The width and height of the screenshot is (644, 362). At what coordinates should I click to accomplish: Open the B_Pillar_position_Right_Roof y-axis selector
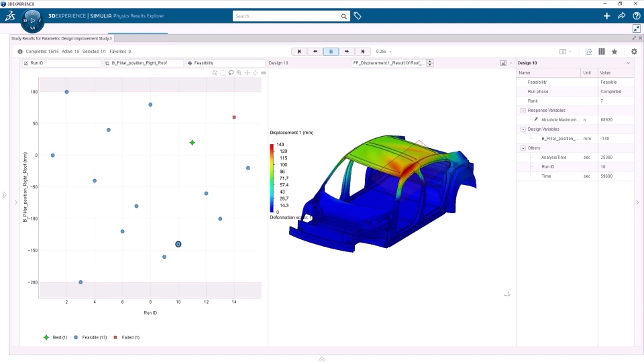pos(144,63)
